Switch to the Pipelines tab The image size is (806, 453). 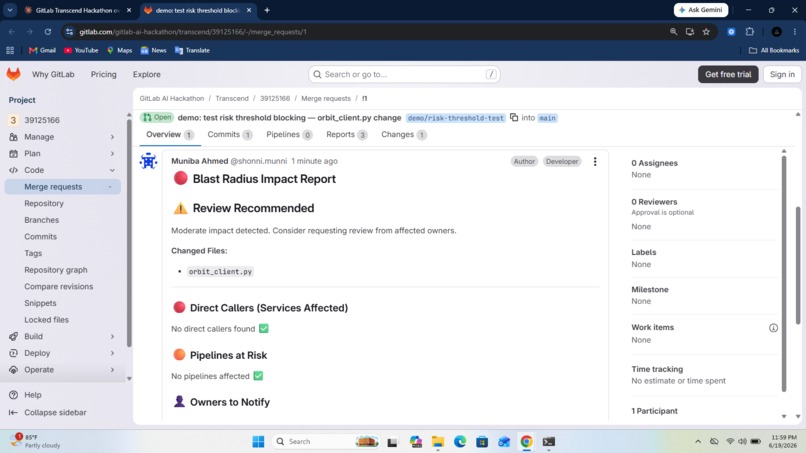tap(289, 135)
